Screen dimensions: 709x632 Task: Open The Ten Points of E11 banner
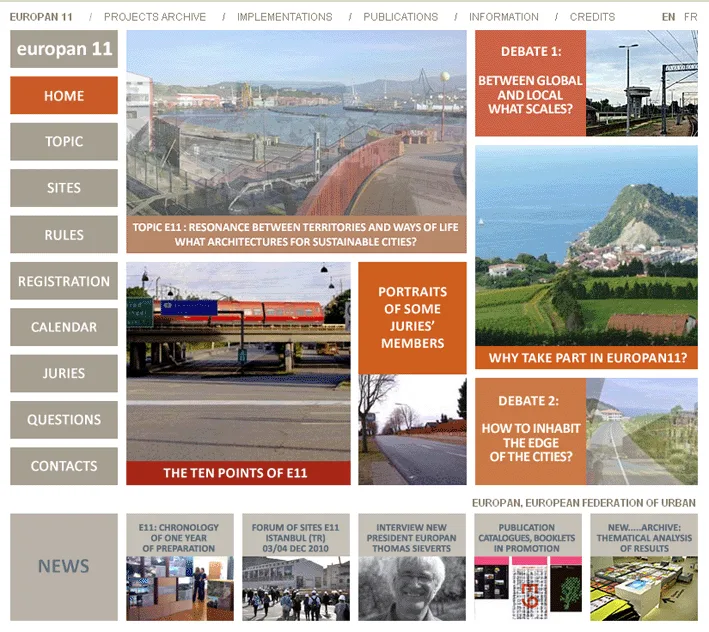(x=238, y=473)
